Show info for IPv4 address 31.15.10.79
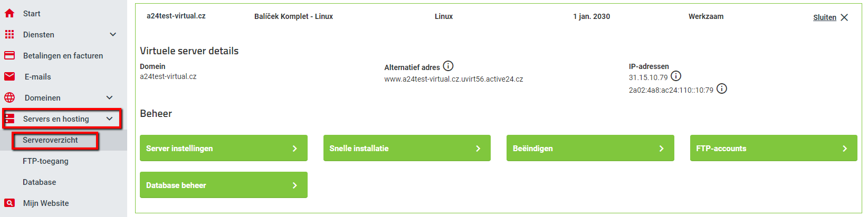868x217 pixels. pyautogui.click(x=676, y=76)
